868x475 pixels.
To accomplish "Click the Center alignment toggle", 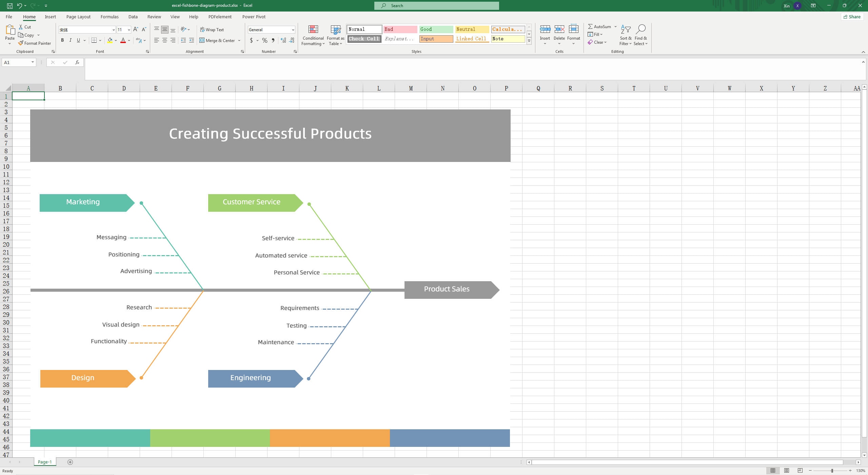I will pos(164,40).
